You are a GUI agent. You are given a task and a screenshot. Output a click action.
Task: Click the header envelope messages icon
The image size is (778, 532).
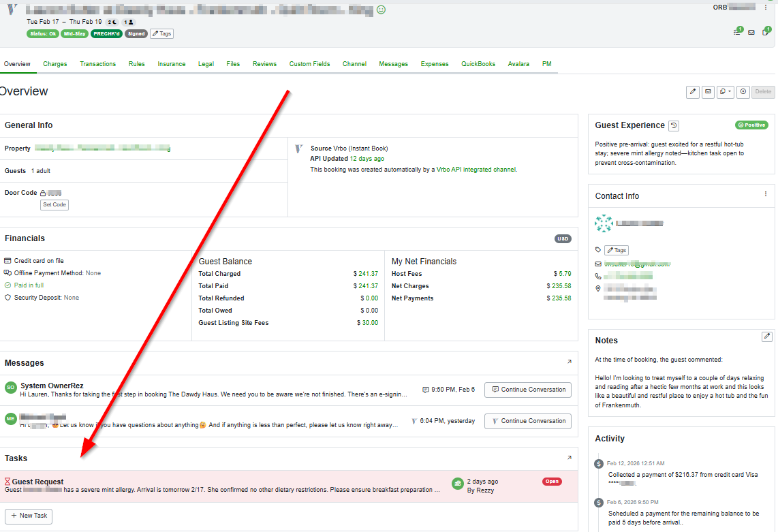751,32
